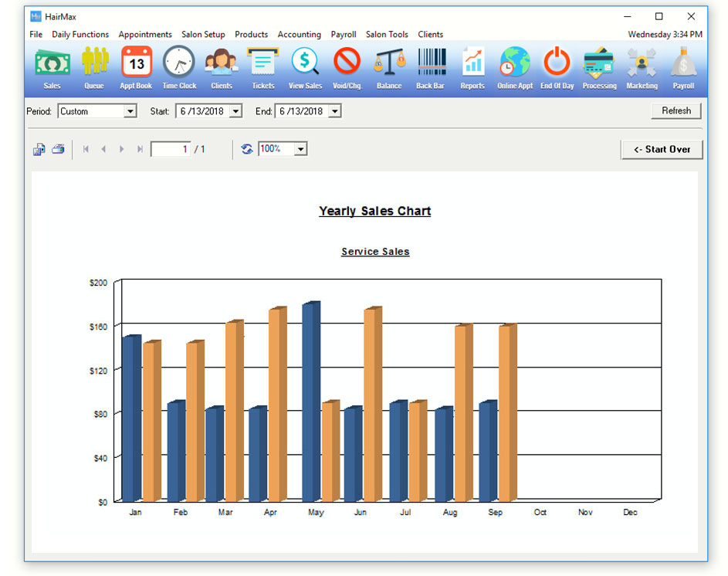Open the Salon Setup menu
This screenshot has height=576, width=728.
click(203, 34)
